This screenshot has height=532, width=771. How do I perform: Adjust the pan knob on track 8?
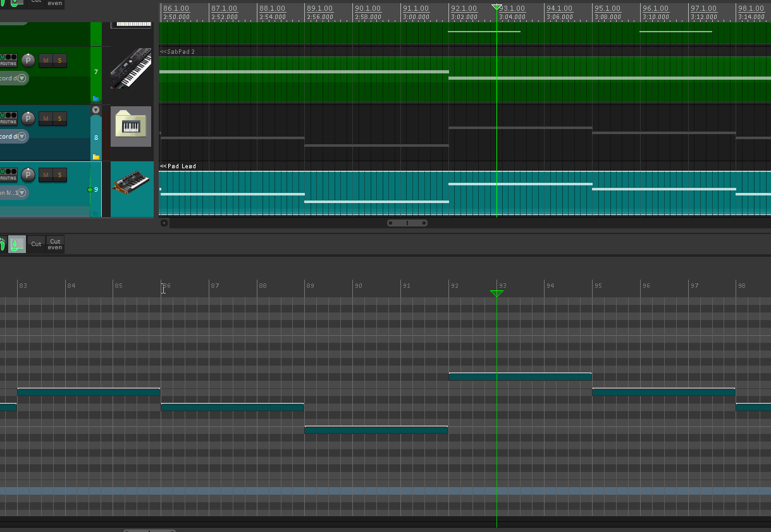pos(28,118)
